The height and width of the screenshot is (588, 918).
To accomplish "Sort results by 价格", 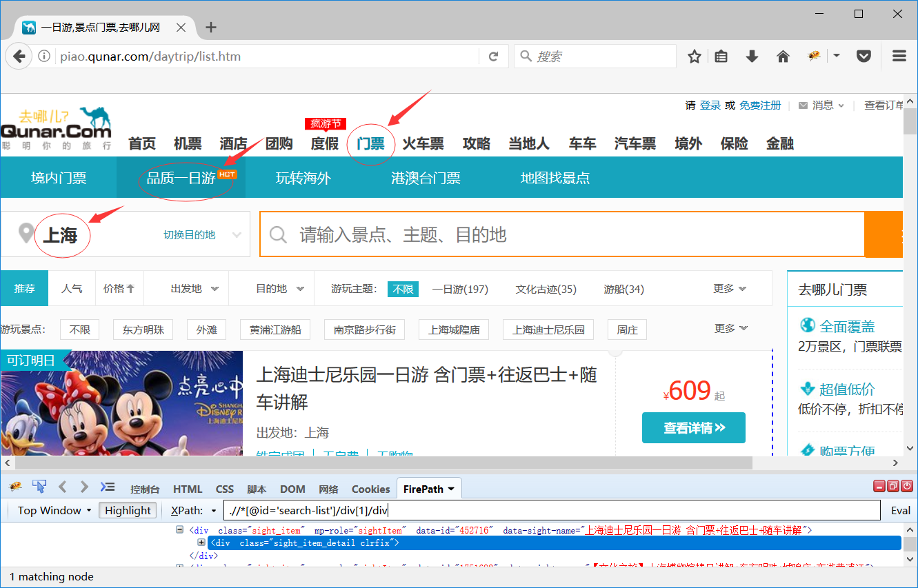I will click(x=119, y=288).
